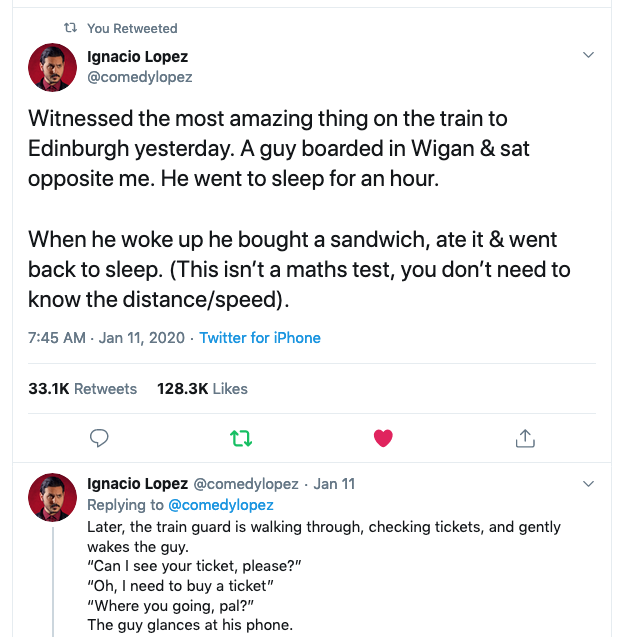Viewport: 626px width, 637px height.
Task: Click the 7:45 AM Jan 11, 2020 timestamp
Action: click(x=106, y=338)
